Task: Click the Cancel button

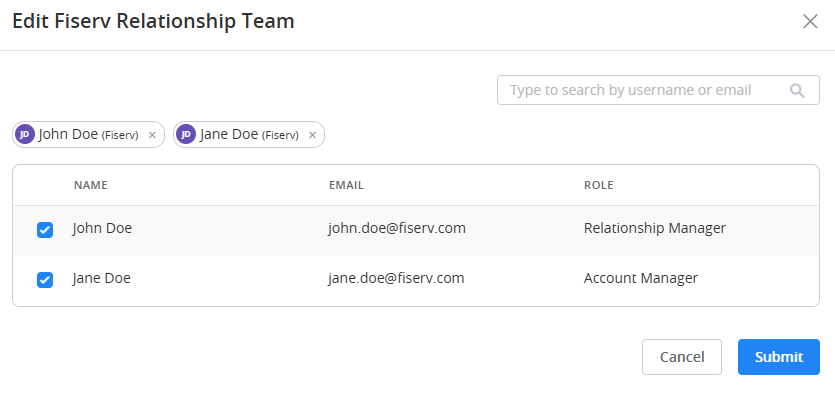Action: [x=682, y=357]
